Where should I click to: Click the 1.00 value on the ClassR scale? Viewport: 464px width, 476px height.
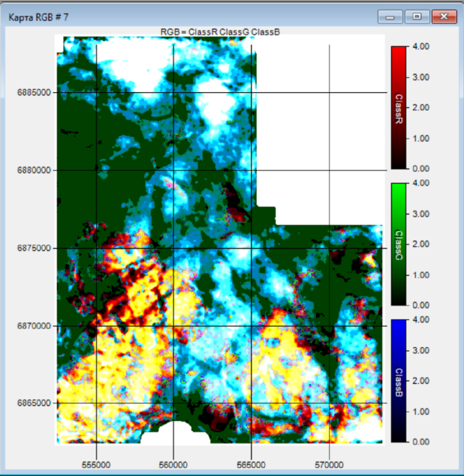(x=421, y=139)
